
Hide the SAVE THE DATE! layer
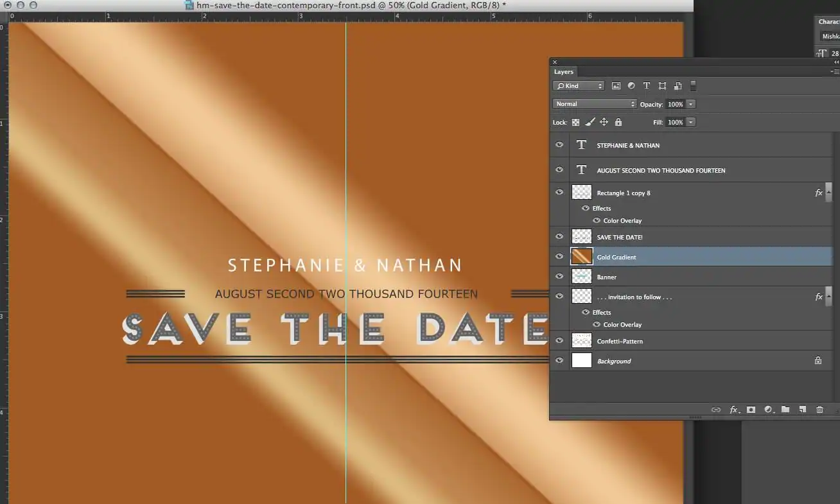(559, 236)
